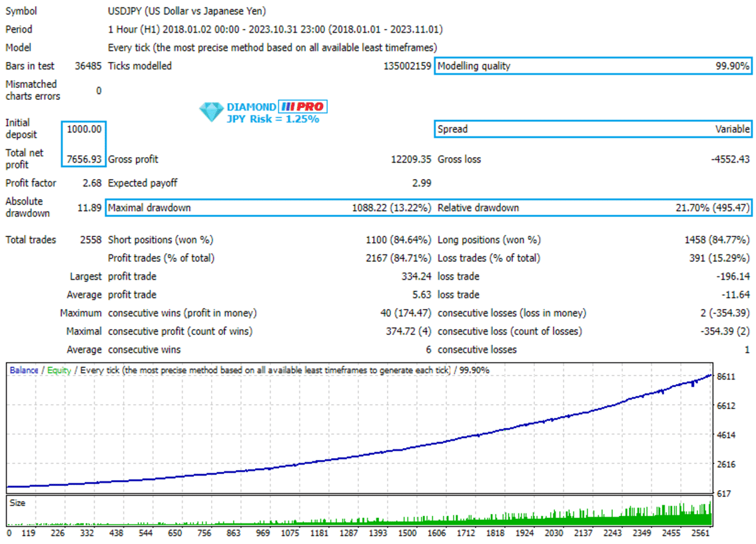
Task: Click the 8611 value on the chart axis
Action: coord(726,376)
